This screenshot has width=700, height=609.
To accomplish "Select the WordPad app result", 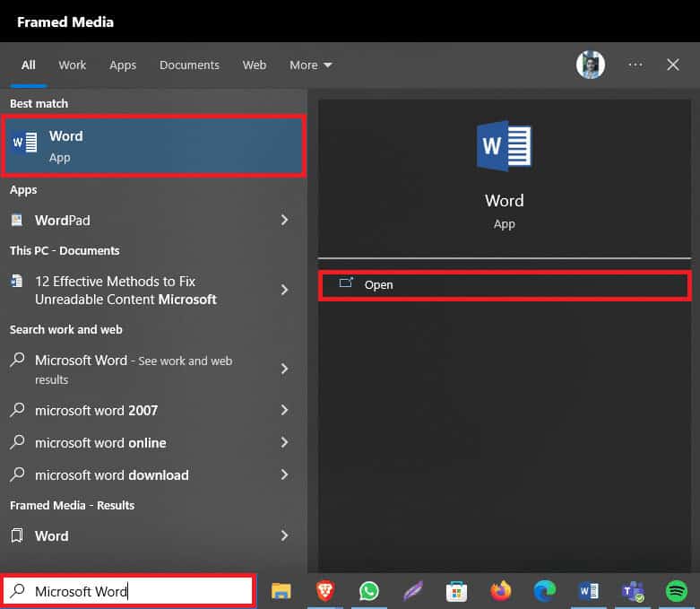I will 153,220.
